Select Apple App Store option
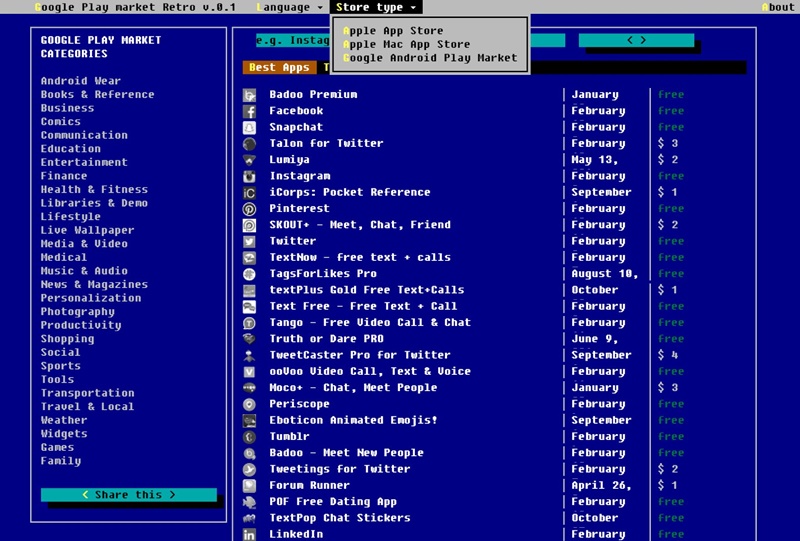Screen dimensions: 800x541 coord(393,31)
